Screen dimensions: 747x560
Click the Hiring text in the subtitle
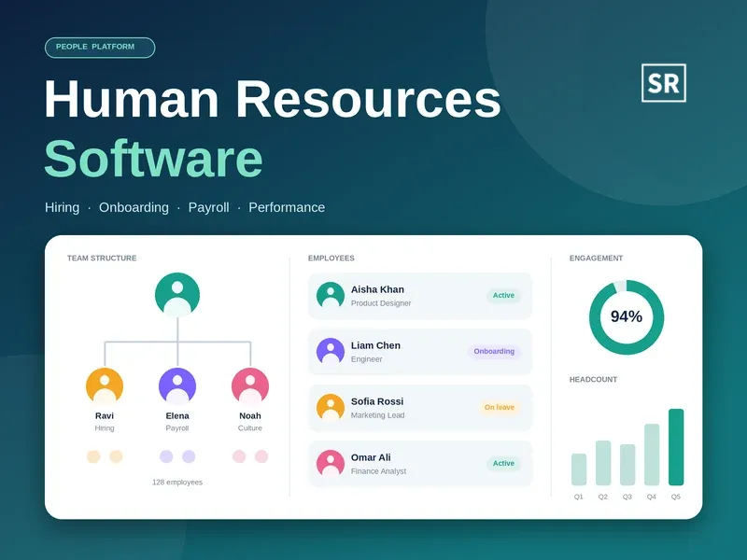point(62,207)
